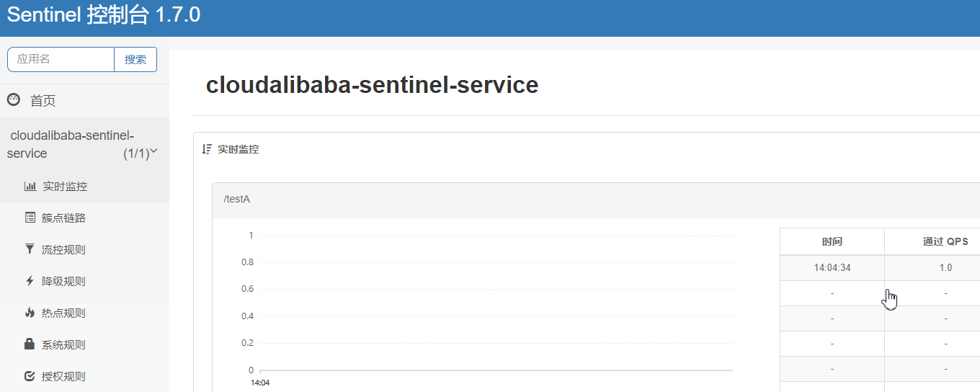Click the lock icon for 系统规则
Viewport: 980px width, 392px height.
[30, 344]
